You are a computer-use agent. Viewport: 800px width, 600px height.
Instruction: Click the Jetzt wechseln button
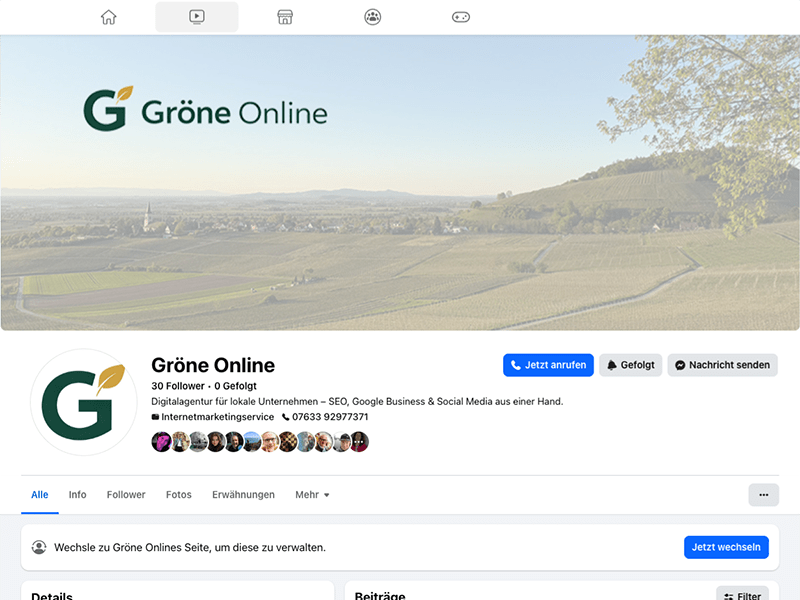[726, 547]
